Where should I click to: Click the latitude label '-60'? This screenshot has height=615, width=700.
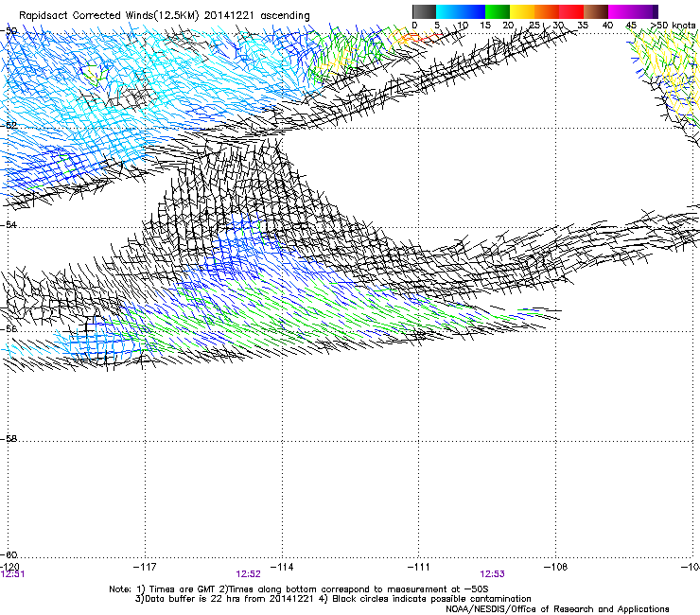pyautogui.click(x=8, y=554)
